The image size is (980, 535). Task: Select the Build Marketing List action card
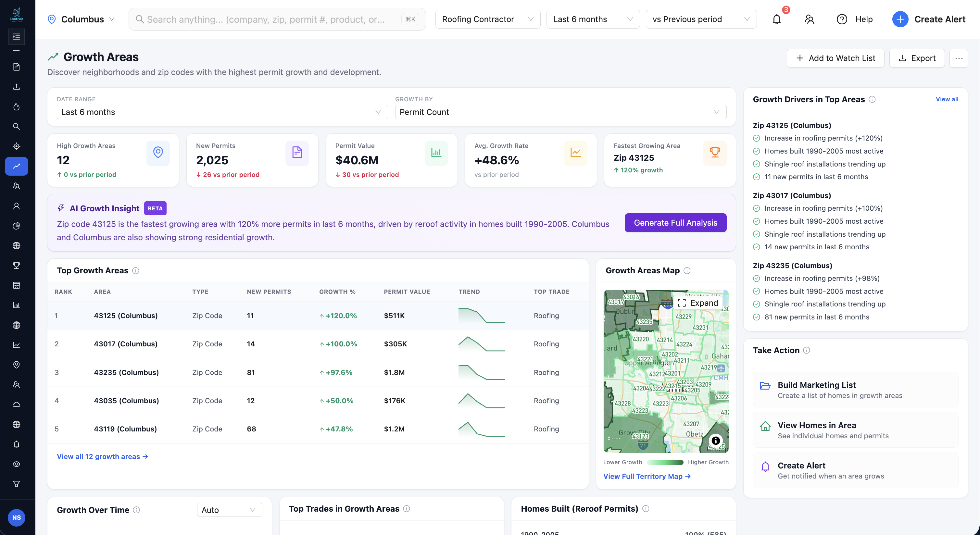855,390
